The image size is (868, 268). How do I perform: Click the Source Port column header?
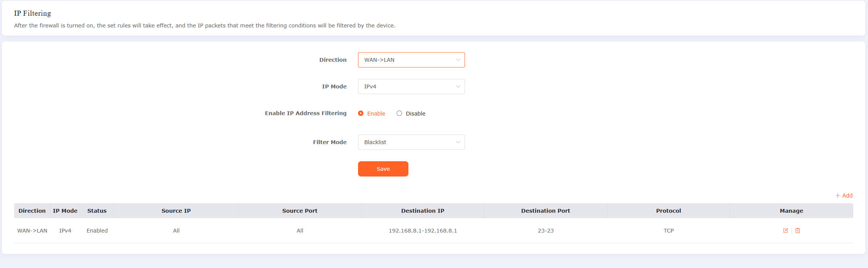click(x=300, y=211)
